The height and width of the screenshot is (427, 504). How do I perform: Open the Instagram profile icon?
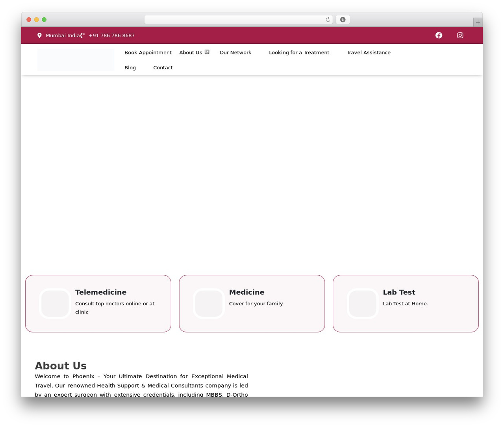click(460, 35)
